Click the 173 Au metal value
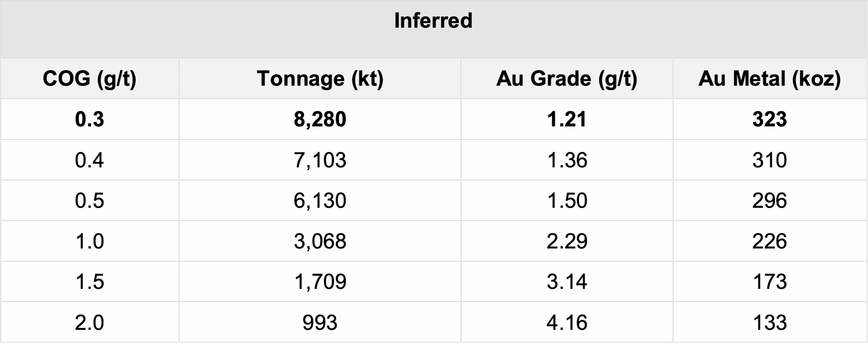Image resolution: width=868 pixels, height=344 pixels. coord(769,282)
